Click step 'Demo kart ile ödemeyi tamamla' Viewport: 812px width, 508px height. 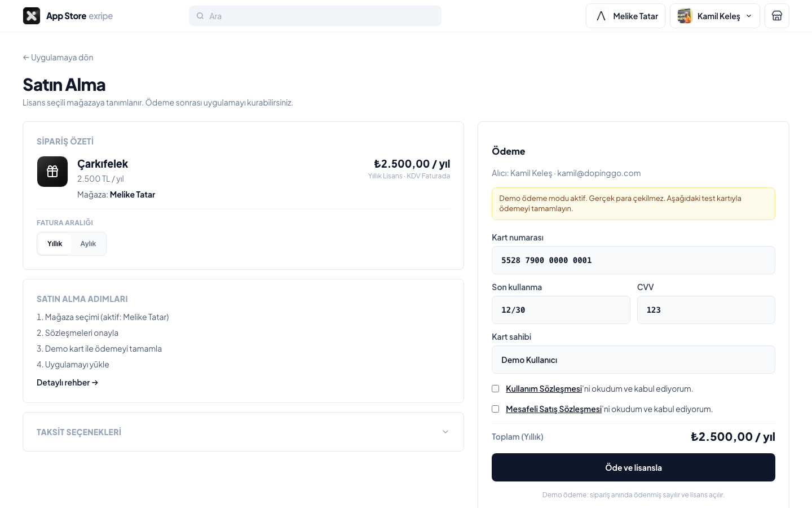pyautogui.click(x=99, y=349)
